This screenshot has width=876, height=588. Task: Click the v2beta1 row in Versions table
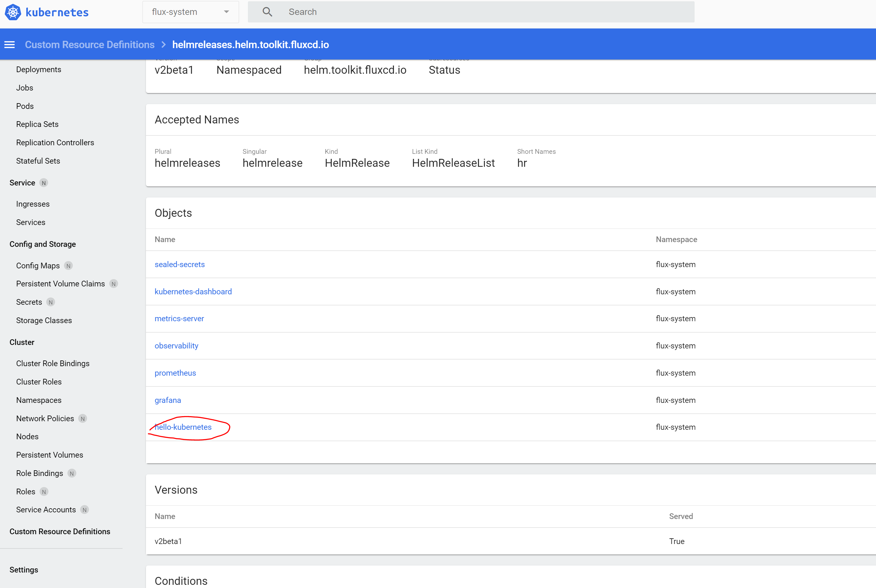[x=511, y=541]
